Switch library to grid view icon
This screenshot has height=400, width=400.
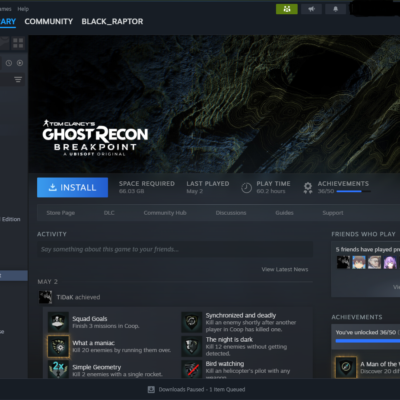18,43
